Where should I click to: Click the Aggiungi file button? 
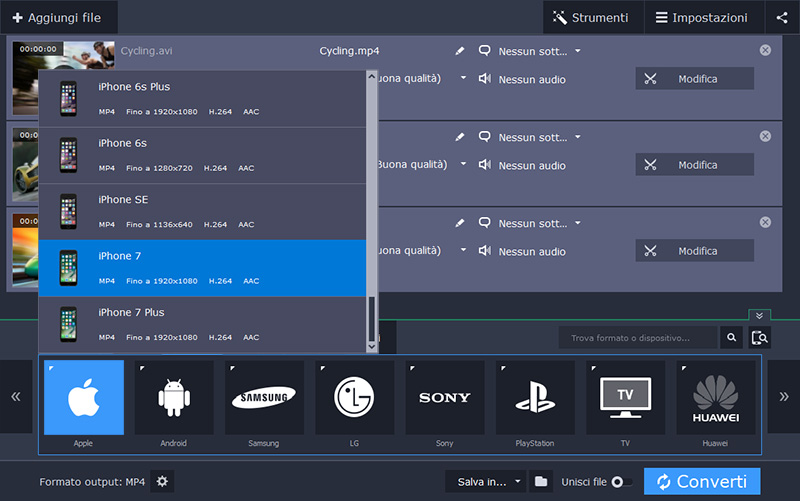[x=58, y=18]
